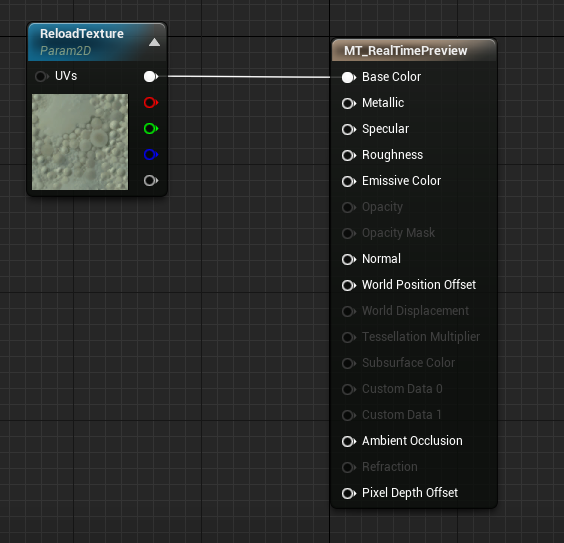Click the green channel output pin
The image size is (564, 543).
point(151,128)
